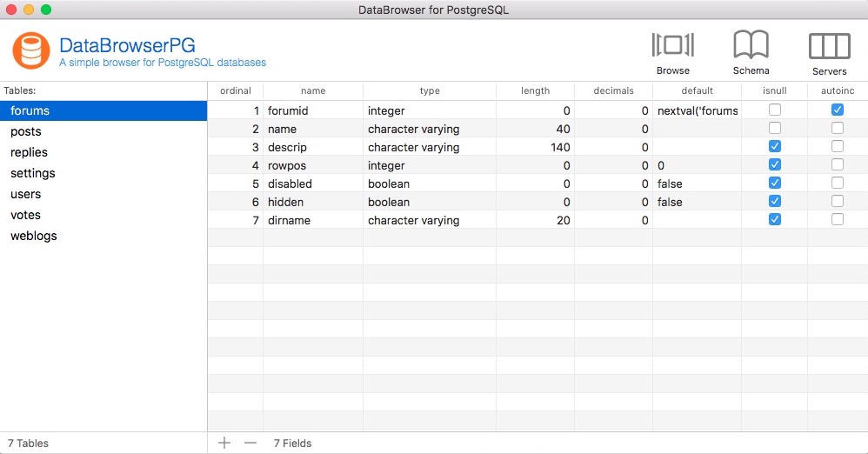The width and height of the screenshot is (868, 454).
Task: Toggle isnull checkbox for forumid
Action: point(775,110)
